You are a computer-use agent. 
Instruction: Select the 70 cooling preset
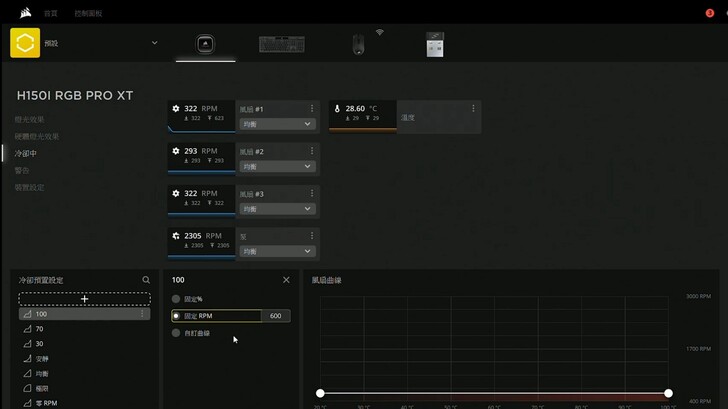84,329
